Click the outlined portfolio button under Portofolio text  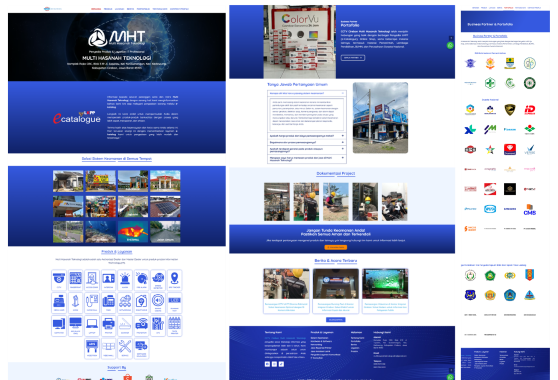(x=353, y=58)
